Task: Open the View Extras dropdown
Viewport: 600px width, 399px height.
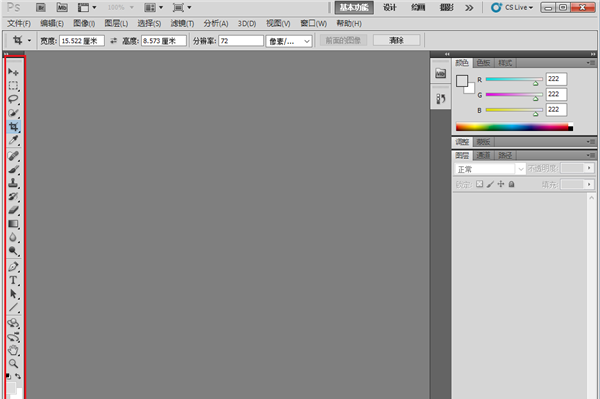Action: pos(87,7)
